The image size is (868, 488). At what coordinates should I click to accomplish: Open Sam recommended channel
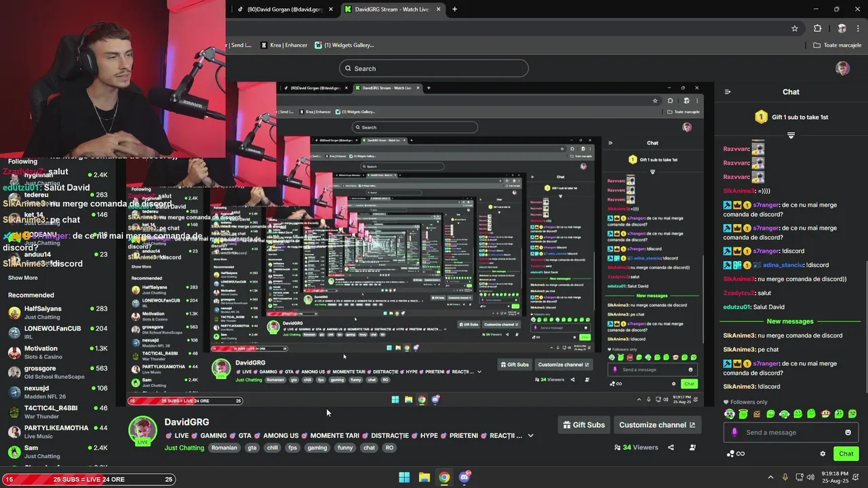(x=58, y=452)
